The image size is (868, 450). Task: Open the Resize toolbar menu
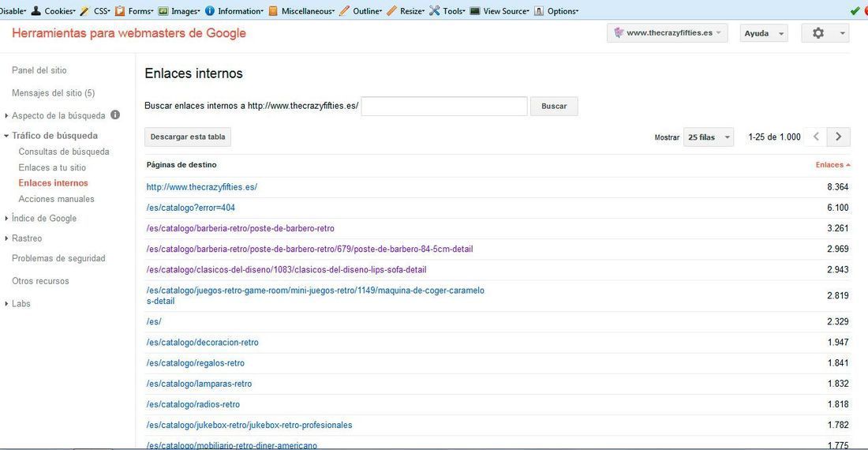point(412,11)
